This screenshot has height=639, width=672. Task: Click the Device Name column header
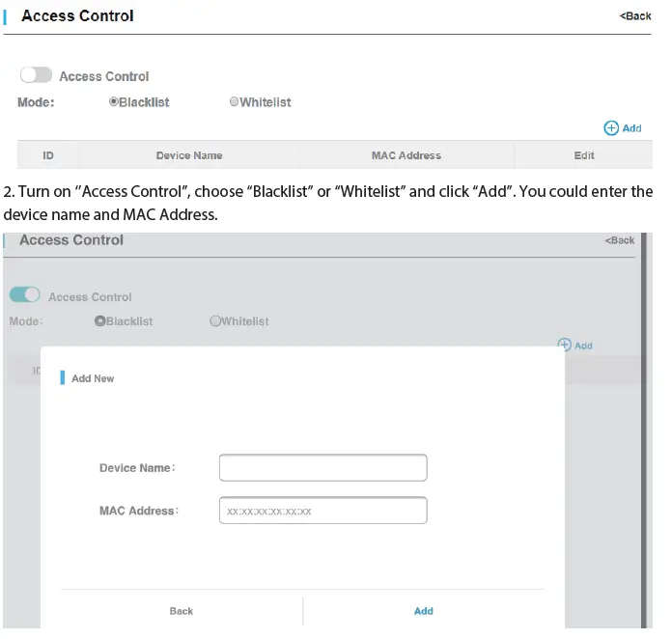click(189, 155)
